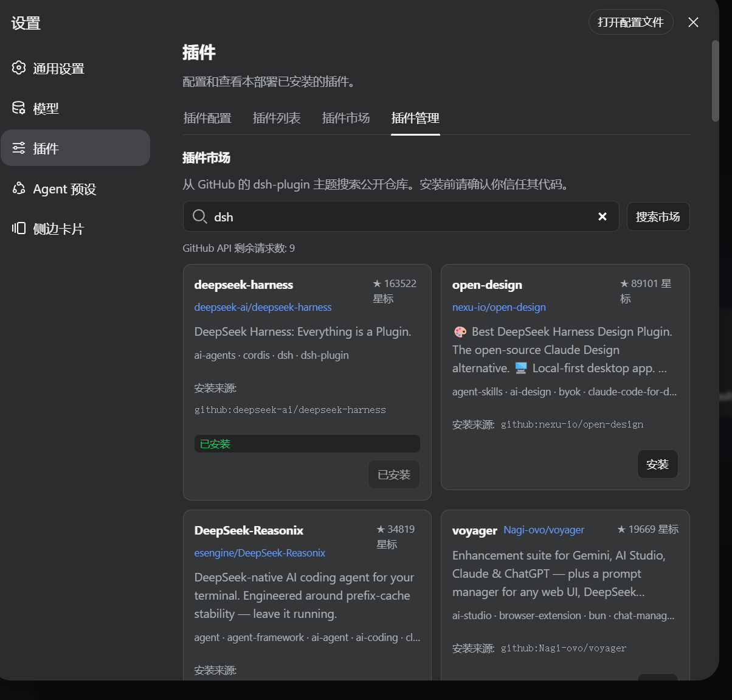The height and width of the screenshot is (700, 732).
Task: Click the GitHub API 剩余请求数: 9 text
Action: coord(239,248)
